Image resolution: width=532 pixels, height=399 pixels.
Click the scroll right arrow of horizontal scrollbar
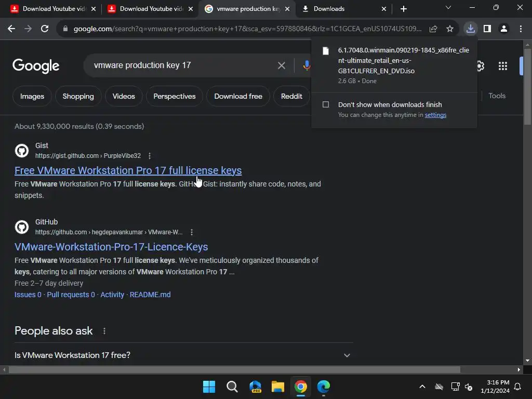pos(519,369)
